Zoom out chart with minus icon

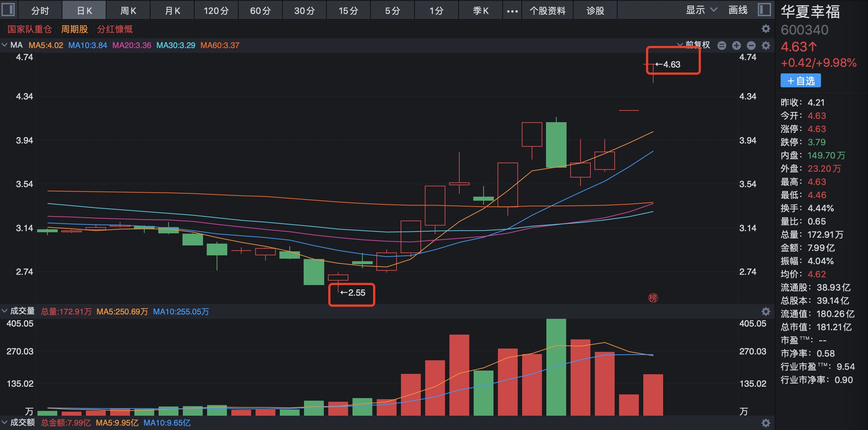751,45
